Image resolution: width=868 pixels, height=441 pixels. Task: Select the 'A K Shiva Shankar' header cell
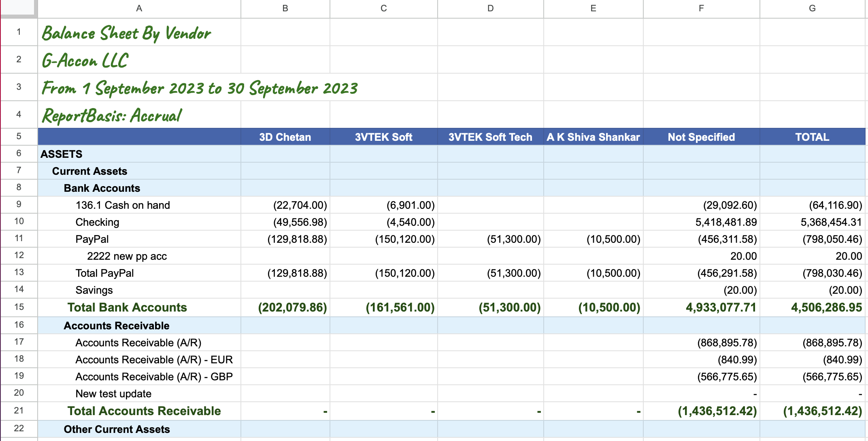tap(594, 137)
